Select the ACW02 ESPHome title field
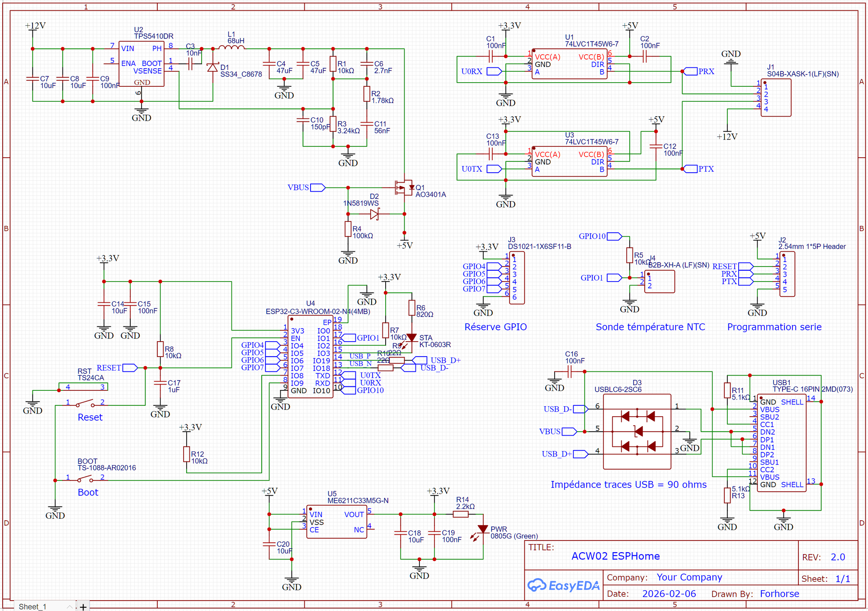The width and height of the screenshot is (868, 611). (615, 556)
